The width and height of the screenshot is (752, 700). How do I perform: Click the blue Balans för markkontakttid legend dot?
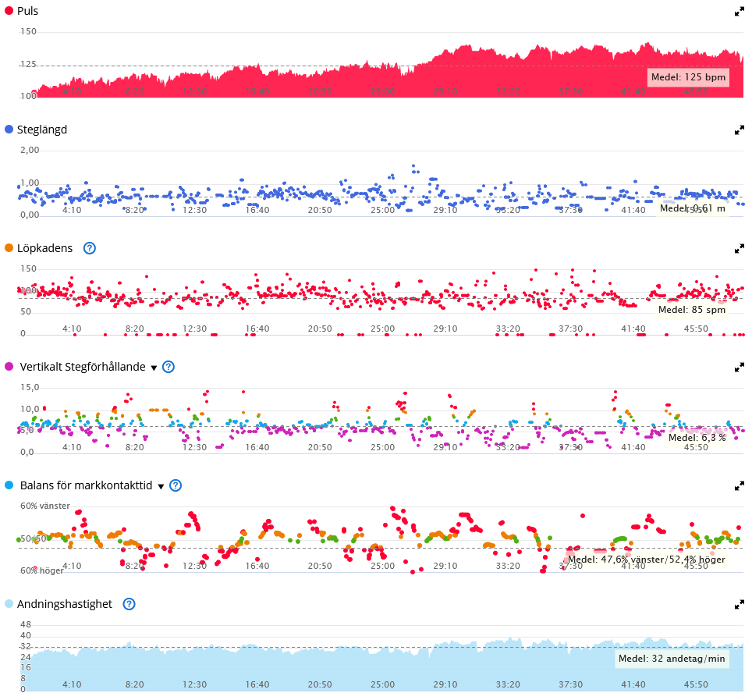tap(9, 485)
